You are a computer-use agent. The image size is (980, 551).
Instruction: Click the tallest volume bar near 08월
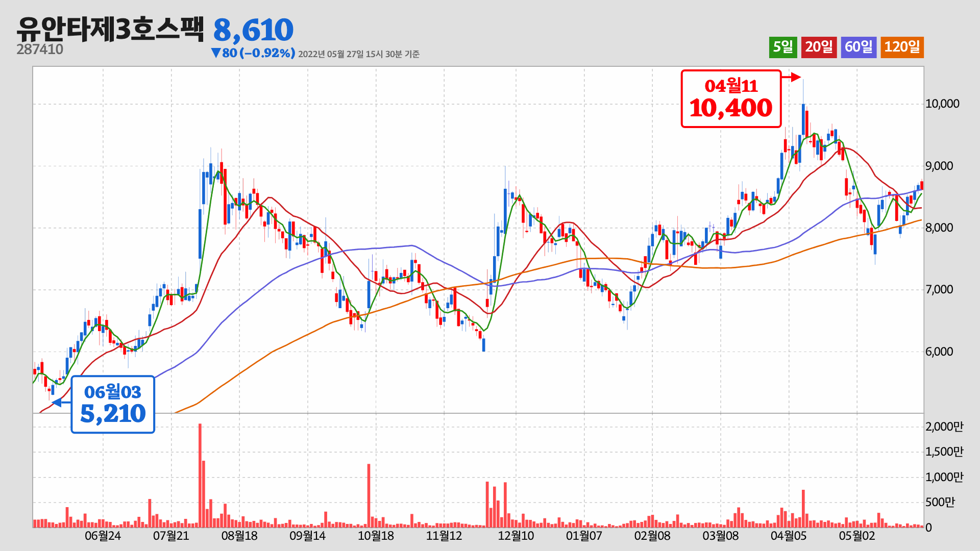pos(200,475)
